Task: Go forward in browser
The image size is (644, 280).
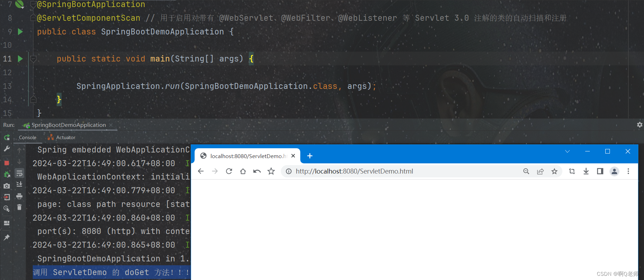Action: [x=215, y=171]
